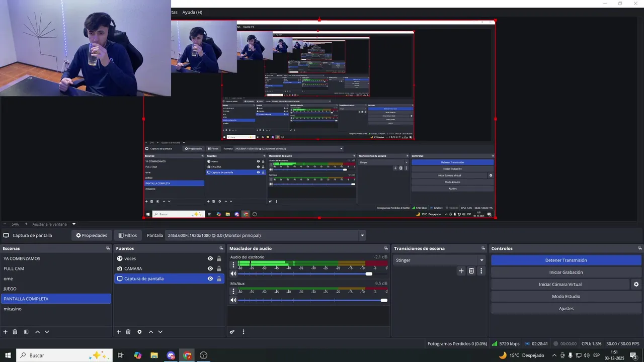Remove selected source with trash icon
The height and width of the screenshot is (362, 644).
click(128, 332)
